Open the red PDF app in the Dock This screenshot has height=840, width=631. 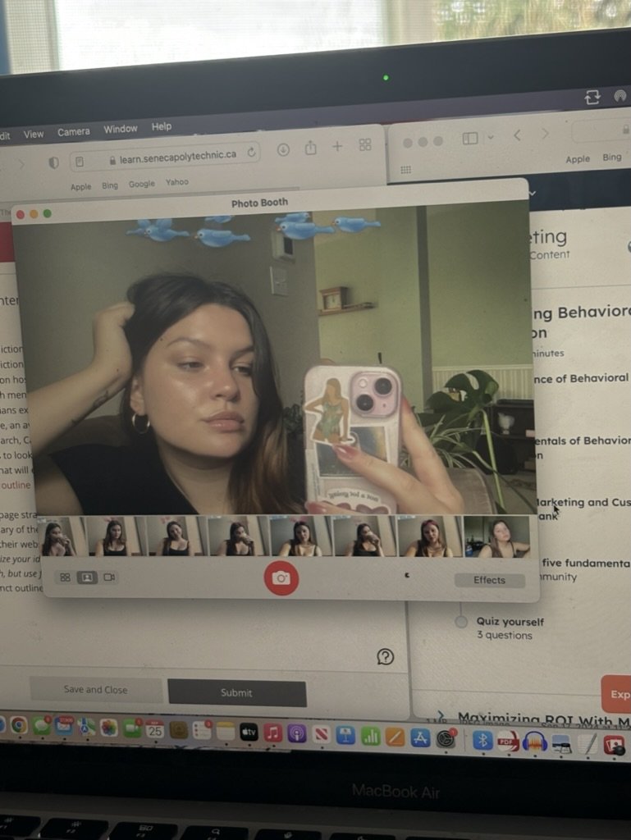coord(507,742)
